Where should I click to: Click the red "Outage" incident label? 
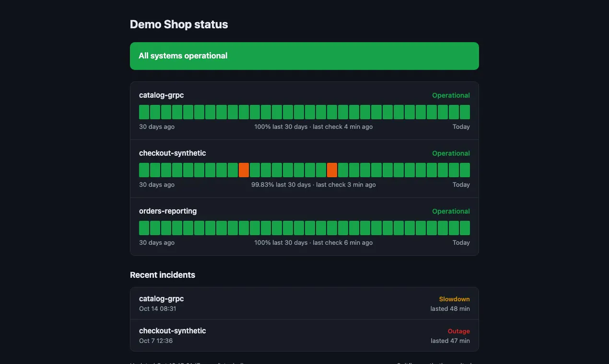pos(459,331)
